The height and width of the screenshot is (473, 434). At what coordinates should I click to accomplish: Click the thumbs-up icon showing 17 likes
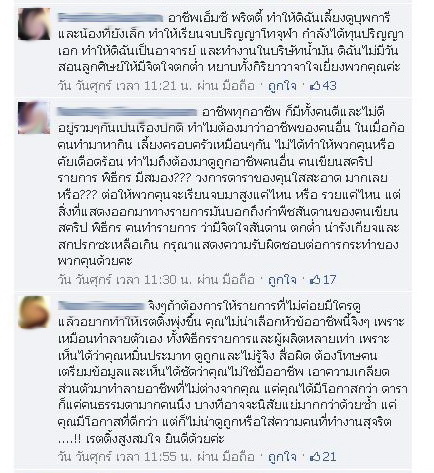[315, 280]
